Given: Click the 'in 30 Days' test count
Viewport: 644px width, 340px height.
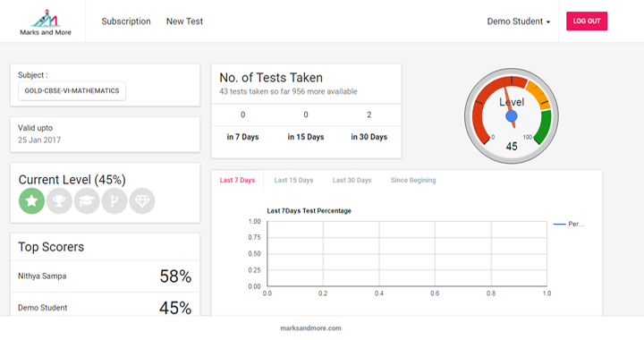Looking at the screenshot, I should (369, 115).
